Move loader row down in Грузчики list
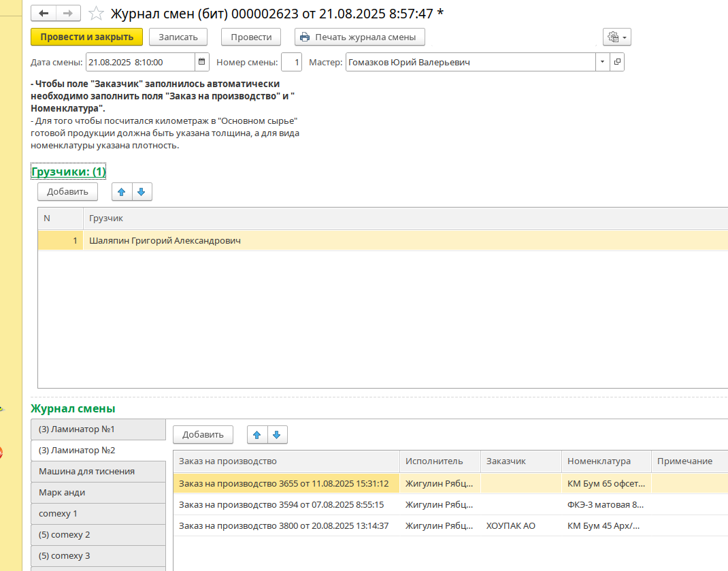Screen dimensions: 728x571 click(x=142, y=192)
